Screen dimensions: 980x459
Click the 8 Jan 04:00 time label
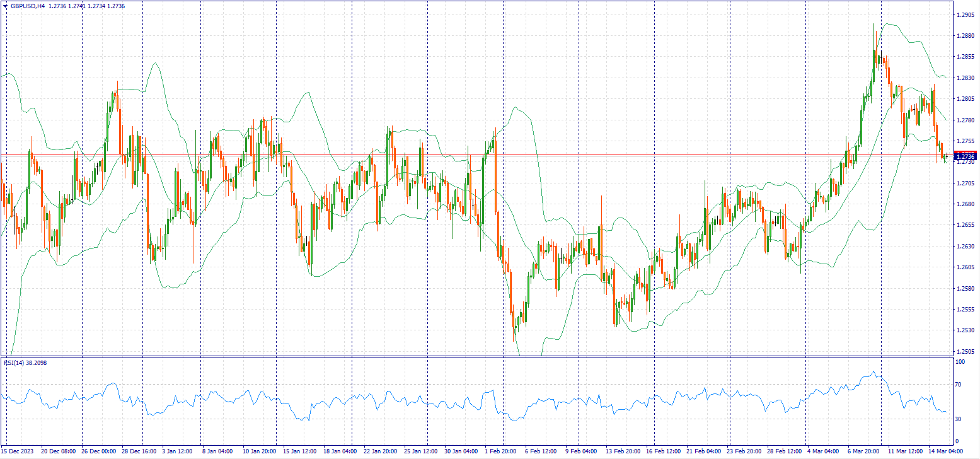click(x=216, y=451)
